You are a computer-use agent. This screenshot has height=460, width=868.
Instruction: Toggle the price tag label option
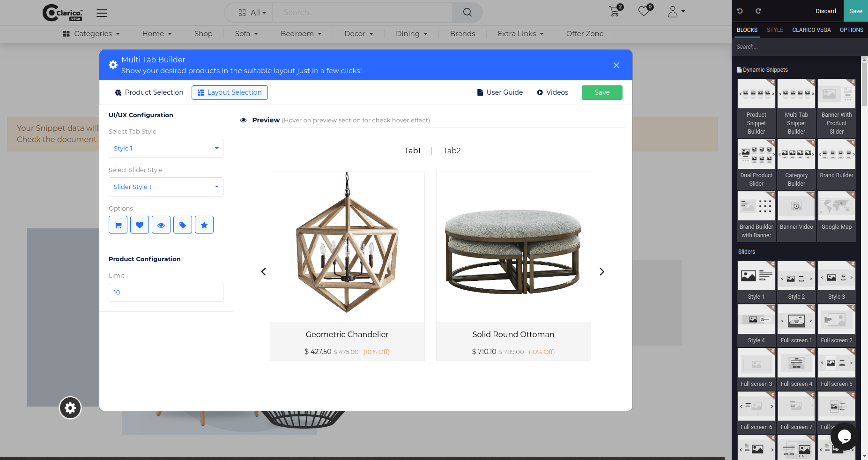point(183,225)
